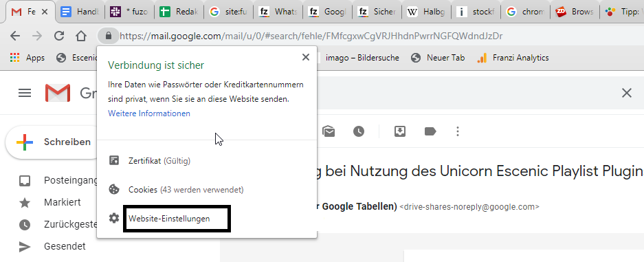Click the Verbindung ist sicher heading
Viewport: 644px width, 262px height.
pos(156,65)
